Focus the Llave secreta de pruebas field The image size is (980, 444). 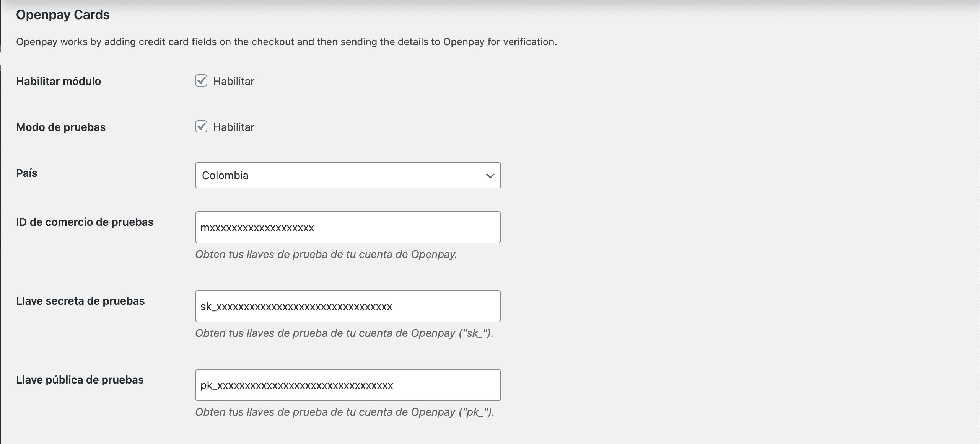(x=348, y=306)
